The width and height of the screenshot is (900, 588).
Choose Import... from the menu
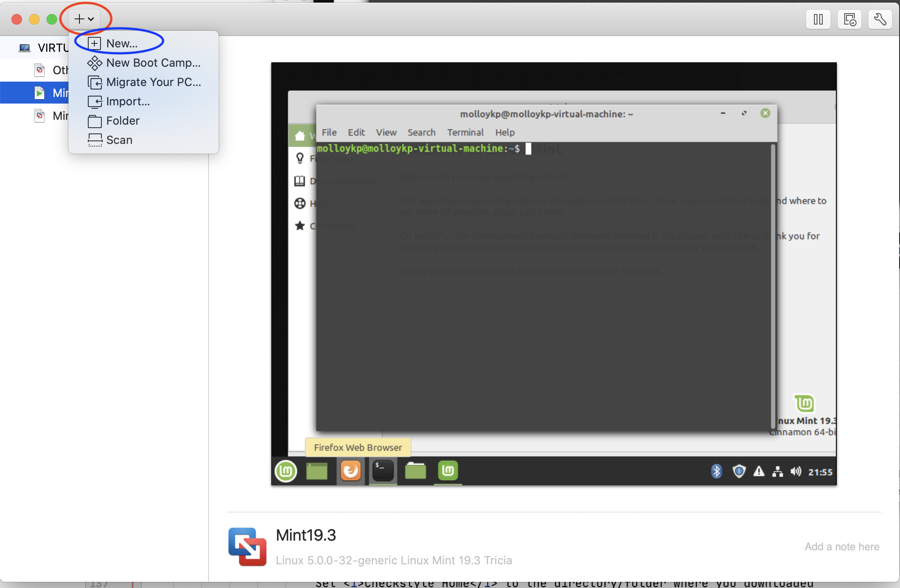128,101
